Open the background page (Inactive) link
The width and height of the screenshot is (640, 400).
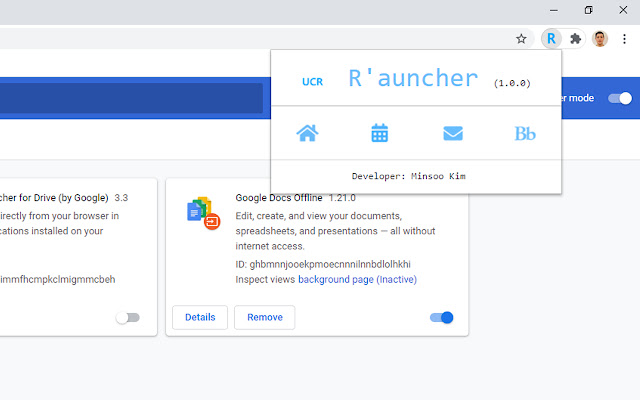pos(357,280)
